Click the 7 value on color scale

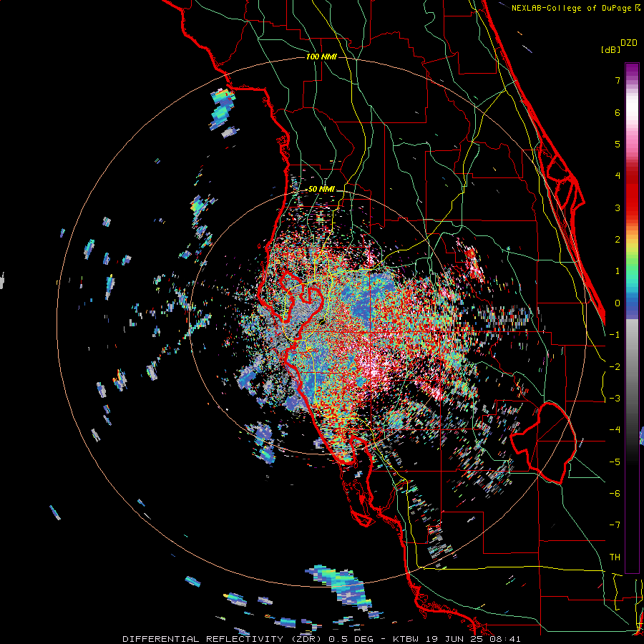coord(618,80)
